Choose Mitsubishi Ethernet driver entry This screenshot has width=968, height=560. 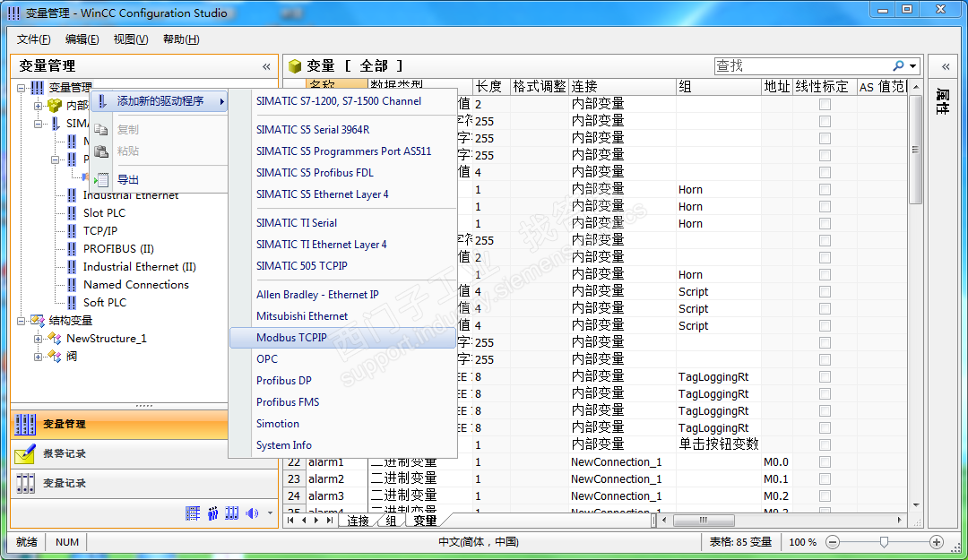[342, 316]
